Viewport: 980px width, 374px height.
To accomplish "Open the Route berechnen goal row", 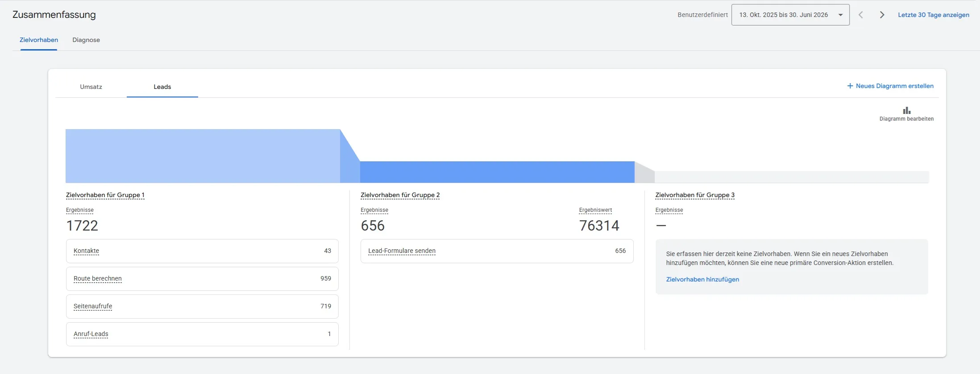I will 202,279.
